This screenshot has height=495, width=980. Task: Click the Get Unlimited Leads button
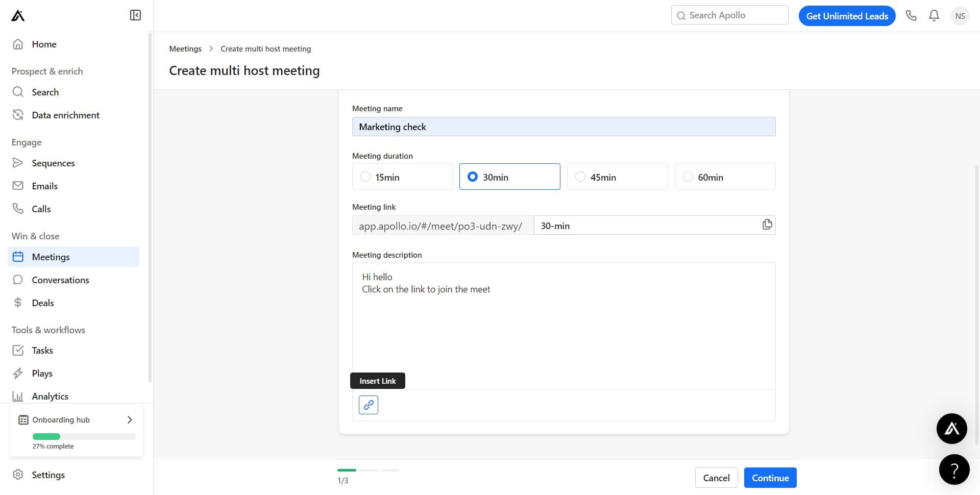click(x=847, y=16)
